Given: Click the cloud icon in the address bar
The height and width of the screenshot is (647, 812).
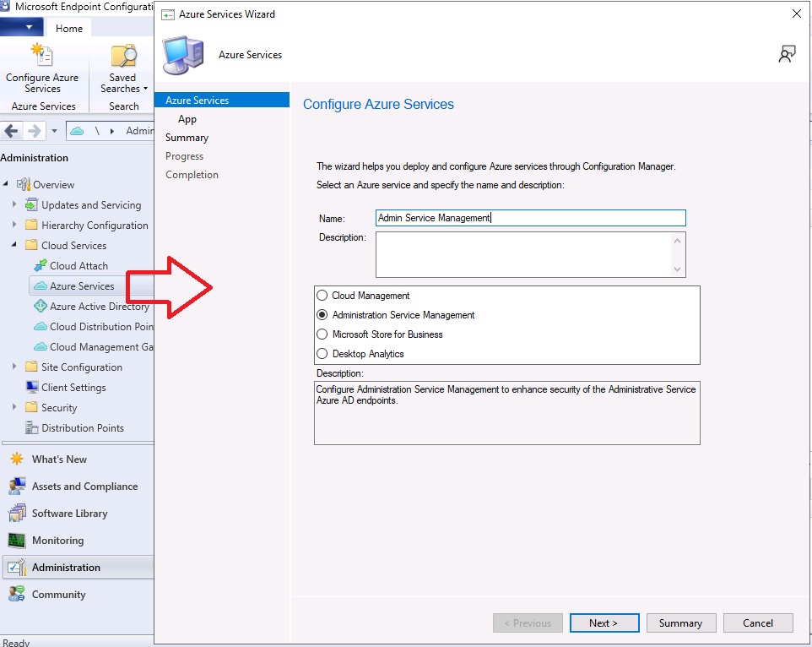Looking at the screenshot, I should (77, 131).
